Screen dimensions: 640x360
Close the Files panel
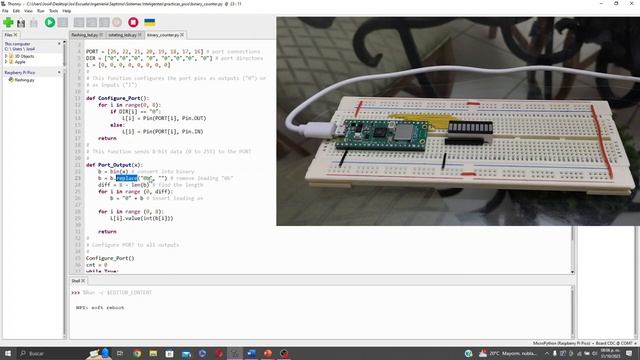[x=16, y=35]
